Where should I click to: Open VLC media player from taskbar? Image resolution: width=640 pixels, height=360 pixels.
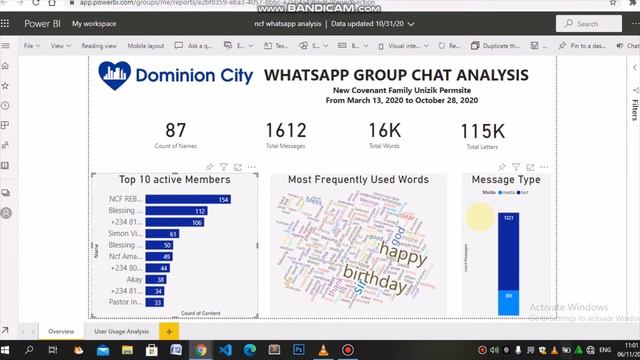323,350
